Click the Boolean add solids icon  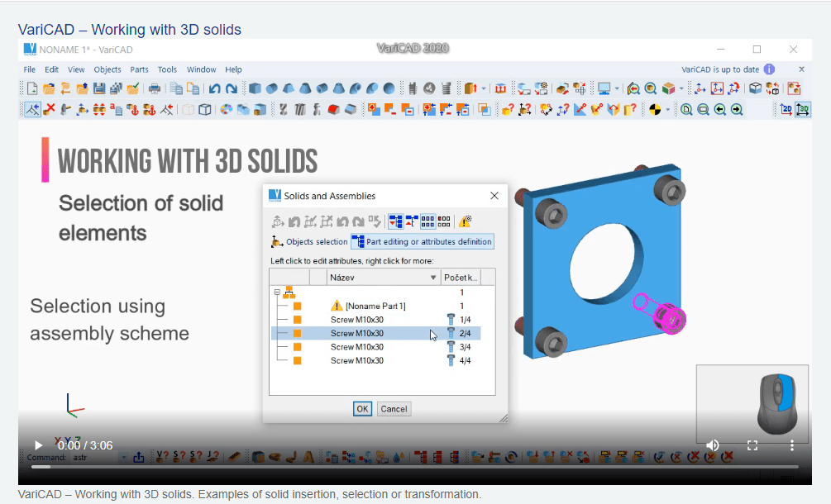pyautogui.click(x=375, y=110)
